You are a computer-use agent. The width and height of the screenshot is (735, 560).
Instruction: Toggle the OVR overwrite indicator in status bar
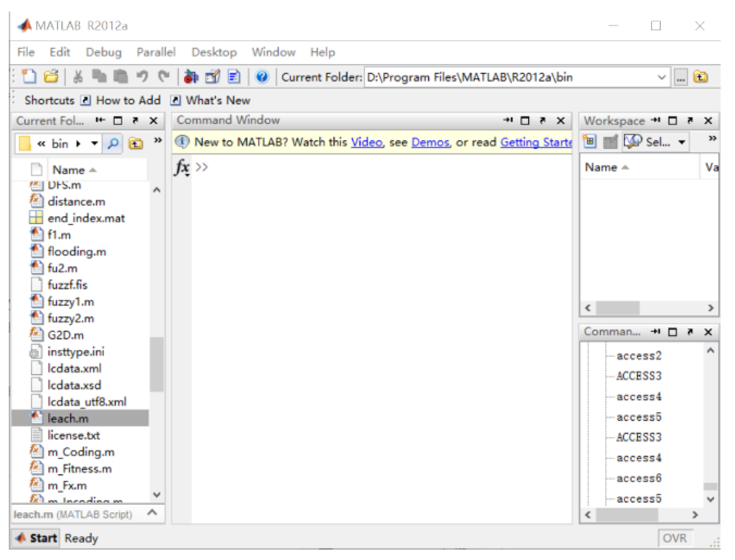tap(675, 538)
